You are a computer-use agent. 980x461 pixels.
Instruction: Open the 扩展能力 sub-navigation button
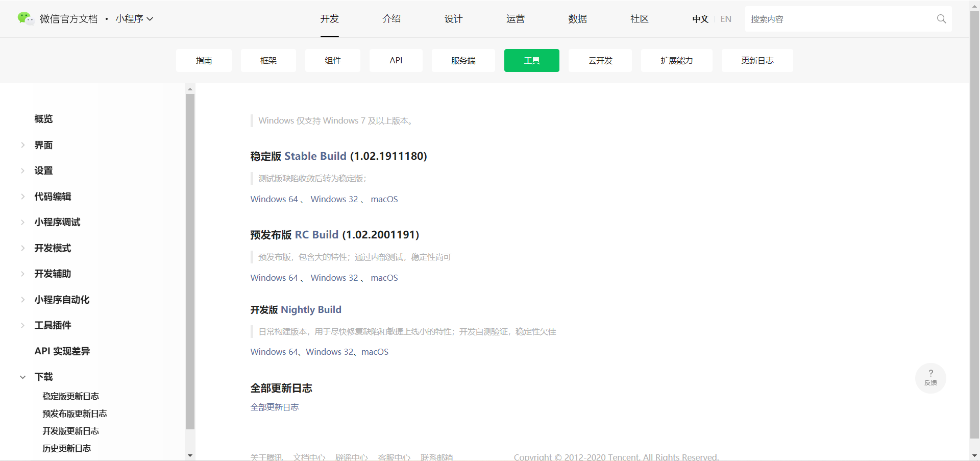coord(677,60)
